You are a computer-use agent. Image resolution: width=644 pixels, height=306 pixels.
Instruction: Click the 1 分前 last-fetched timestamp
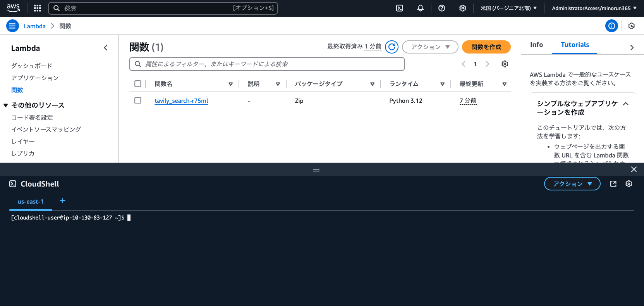coord(373,47)
